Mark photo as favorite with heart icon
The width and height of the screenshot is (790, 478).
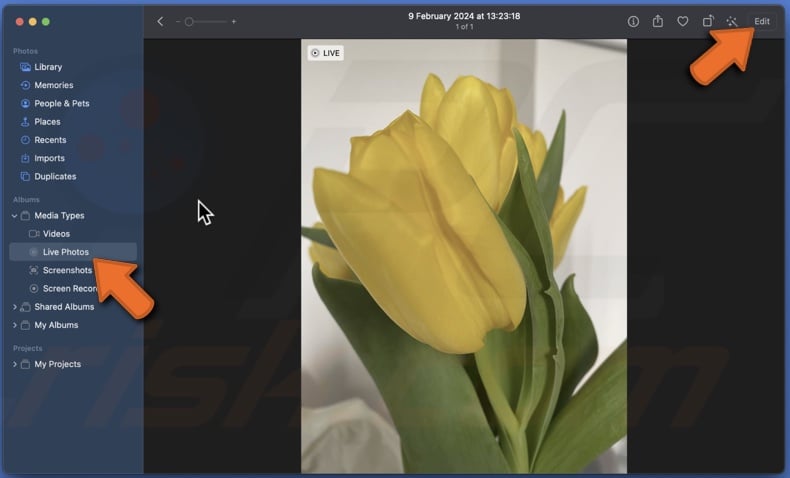tap(683, 21)
